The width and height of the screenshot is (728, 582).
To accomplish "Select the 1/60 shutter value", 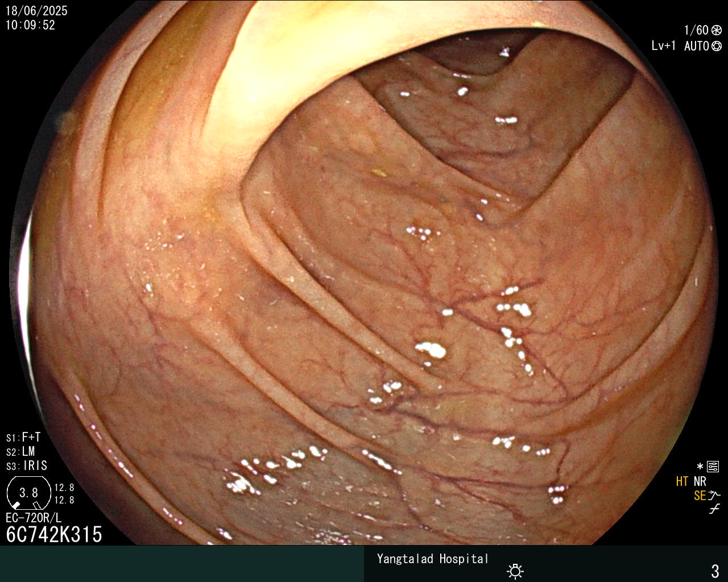I will tap(696, 31).
